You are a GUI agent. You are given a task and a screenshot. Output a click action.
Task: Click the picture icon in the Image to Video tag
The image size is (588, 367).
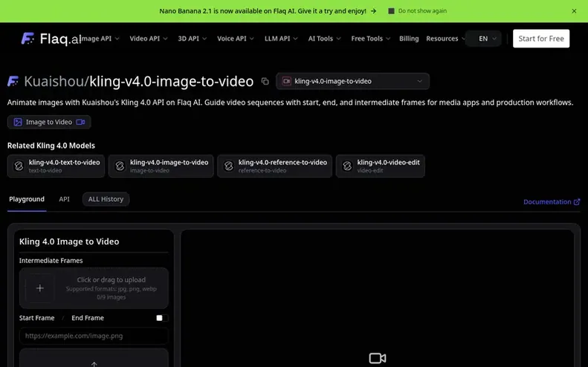18,122
